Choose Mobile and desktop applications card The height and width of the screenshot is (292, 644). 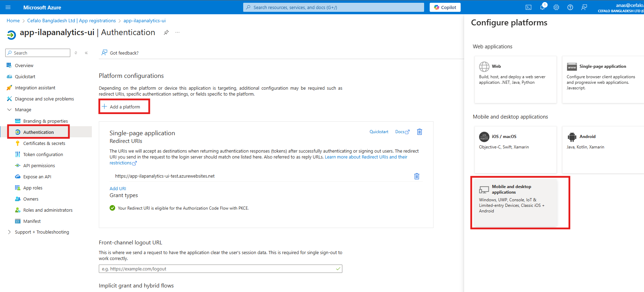515,202
